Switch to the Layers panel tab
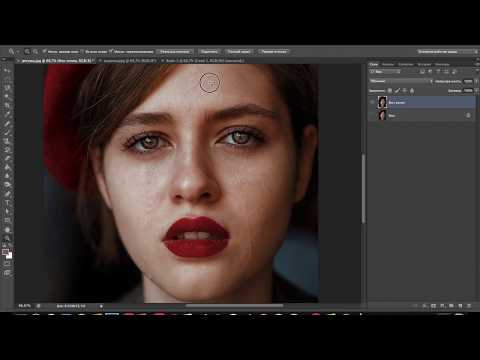Image resolution: width=480 pixels, height=360 pixels. pos(374,64)
